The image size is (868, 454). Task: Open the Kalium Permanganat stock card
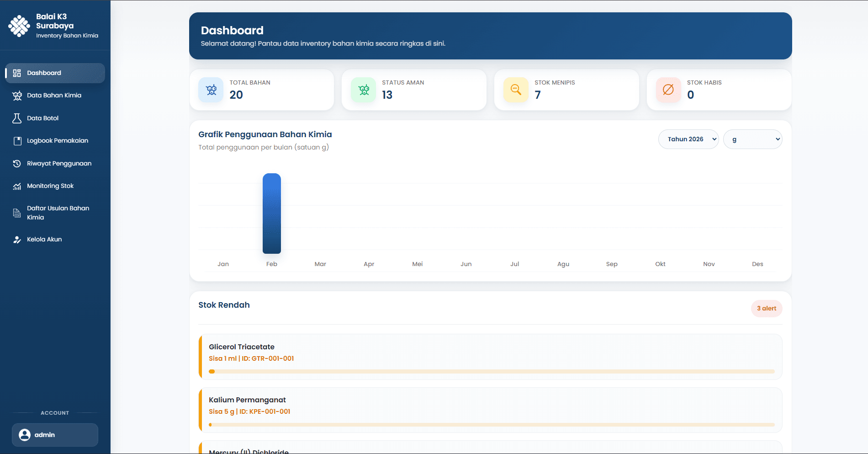pos(490,410)
